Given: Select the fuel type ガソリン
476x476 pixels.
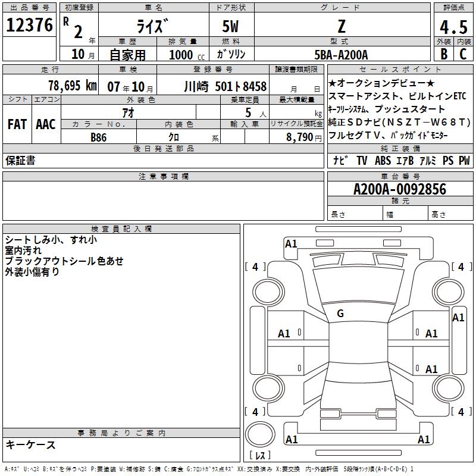Looking at the screenshot, I should click(x=231, y=54).
